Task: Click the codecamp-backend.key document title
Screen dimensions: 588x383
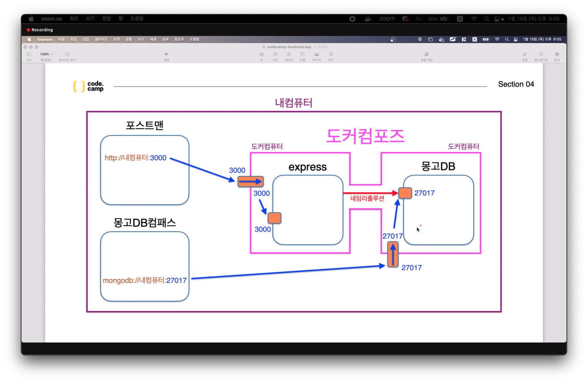Action: (289, 47)
